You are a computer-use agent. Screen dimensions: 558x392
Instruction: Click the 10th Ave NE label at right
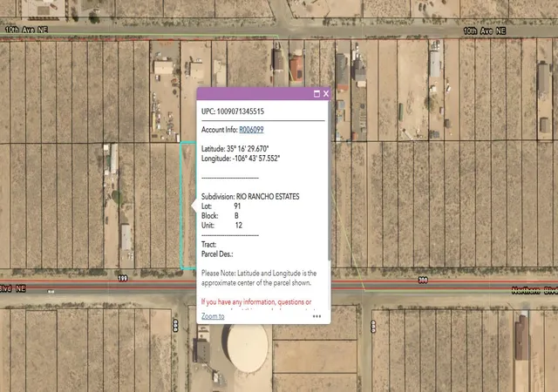pos(485,31)
